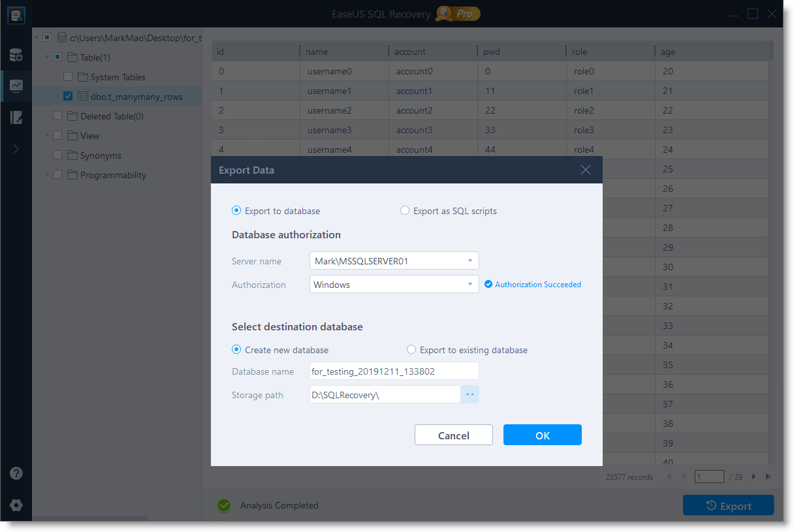Image resolution: width=794 pixels, height=532 pixels.
Task: Go to the first records page
Action: coord(669,477)
